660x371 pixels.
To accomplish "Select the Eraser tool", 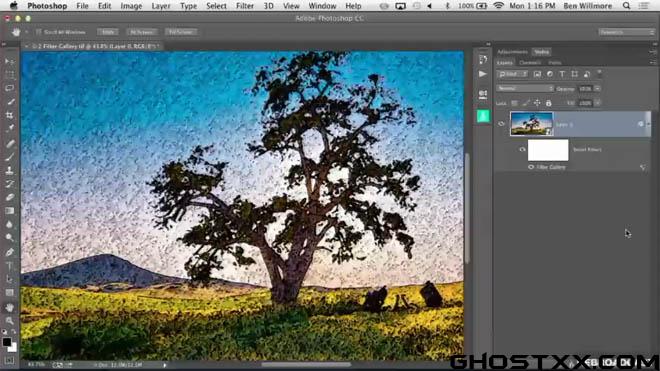I will coord(9,197).
